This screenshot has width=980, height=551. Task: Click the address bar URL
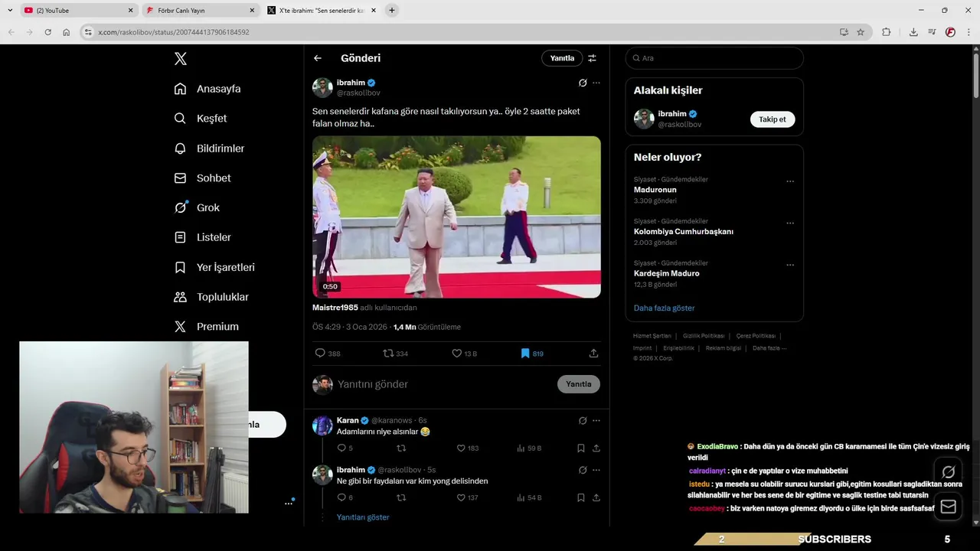(173, 32)
